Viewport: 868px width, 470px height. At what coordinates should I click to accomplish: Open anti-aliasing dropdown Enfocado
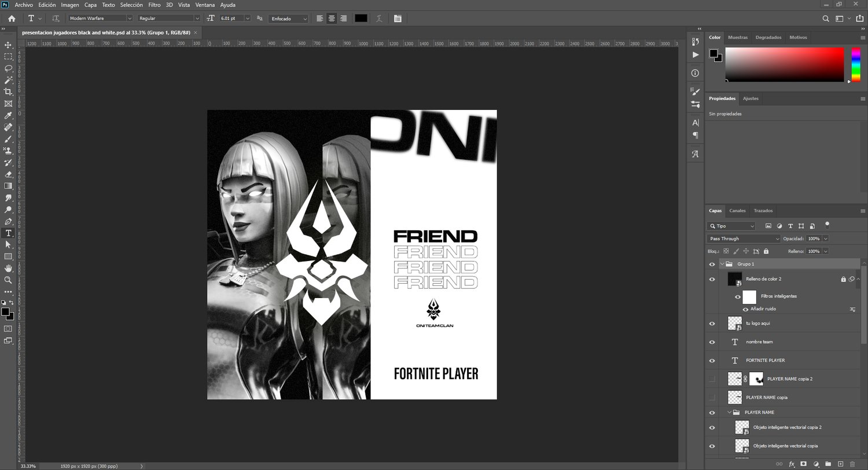point(289,19)
